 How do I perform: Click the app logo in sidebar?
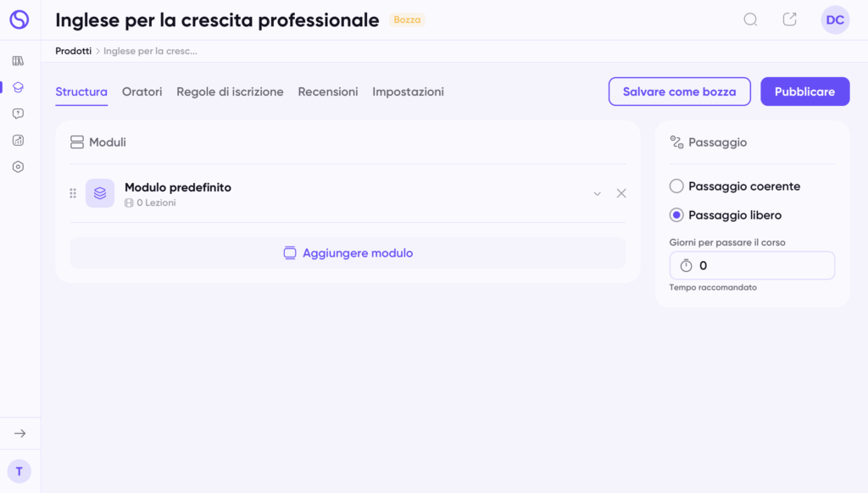click(19, 19)
